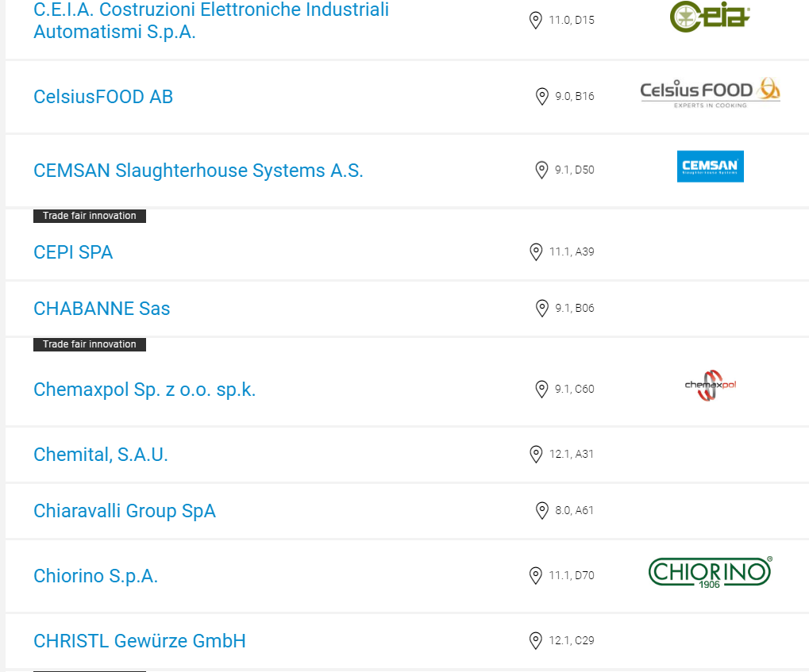Click stand location text 9.0, B16

[575, 97]
